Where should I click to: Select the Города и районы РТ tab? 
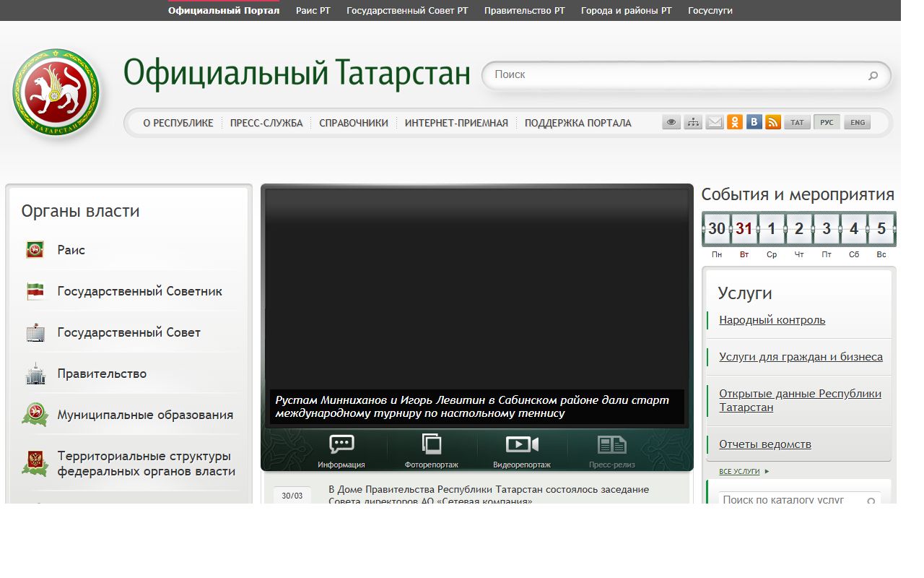pyautogui.click(x=627, y=11)
